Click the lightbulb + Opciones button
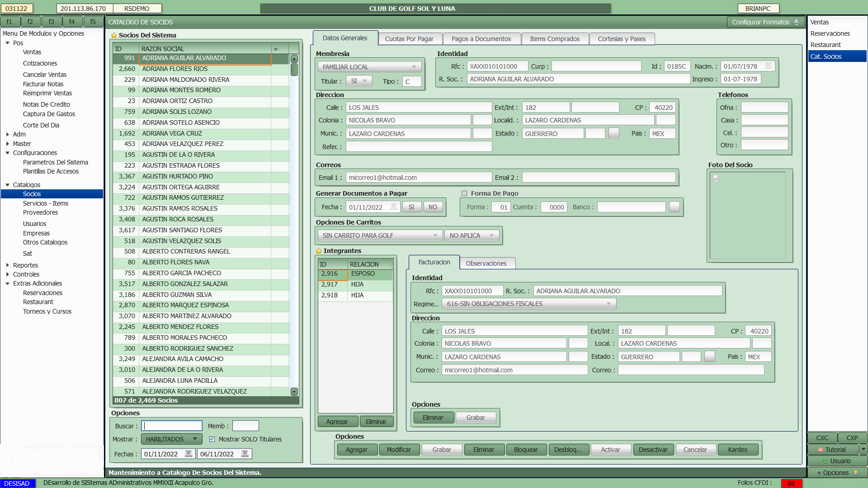 pyautogui.click(x=837, y=473)
